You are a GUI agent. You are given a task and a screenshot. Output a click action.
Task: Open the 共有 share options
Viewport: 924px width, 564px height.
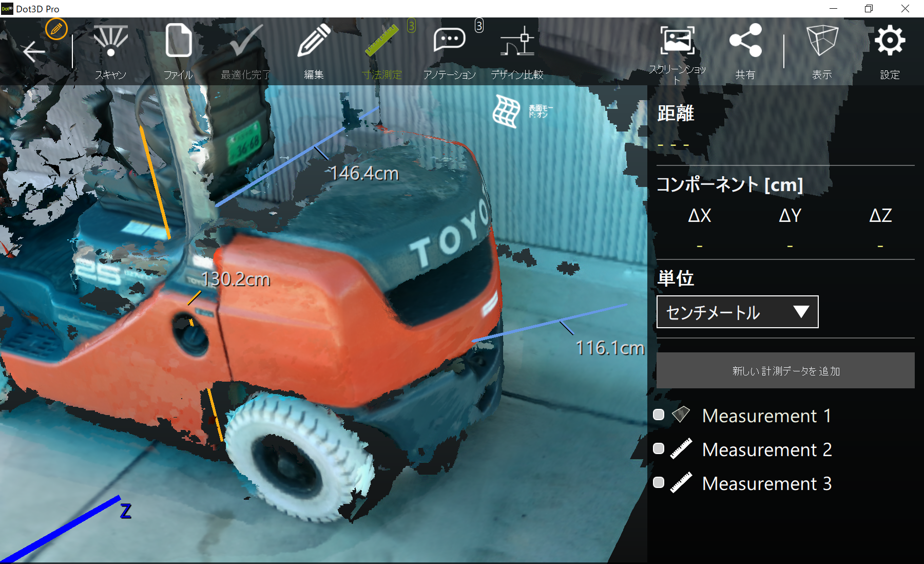tap(745, 52)
